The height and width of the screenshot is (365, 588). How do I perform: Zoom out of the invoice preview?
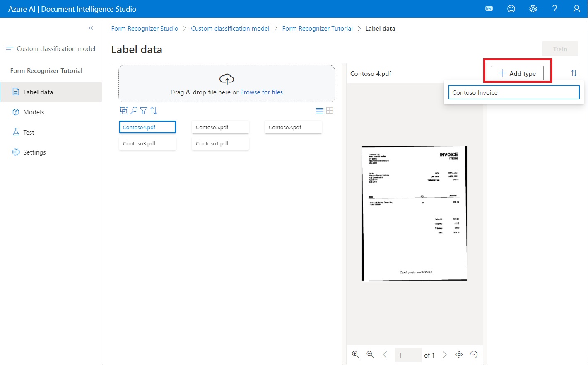click(x=370, y=355)
